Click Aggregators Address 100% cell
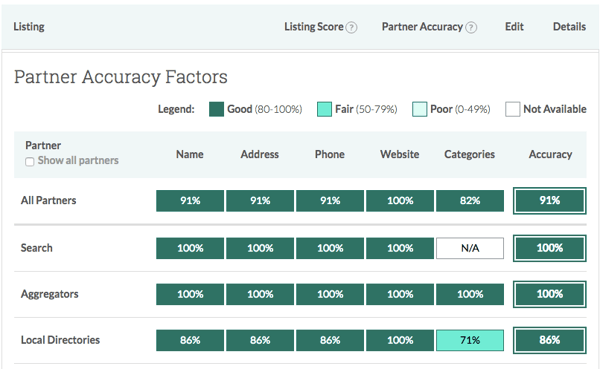This screenshot has width=600, height=369. coord(260,294)
